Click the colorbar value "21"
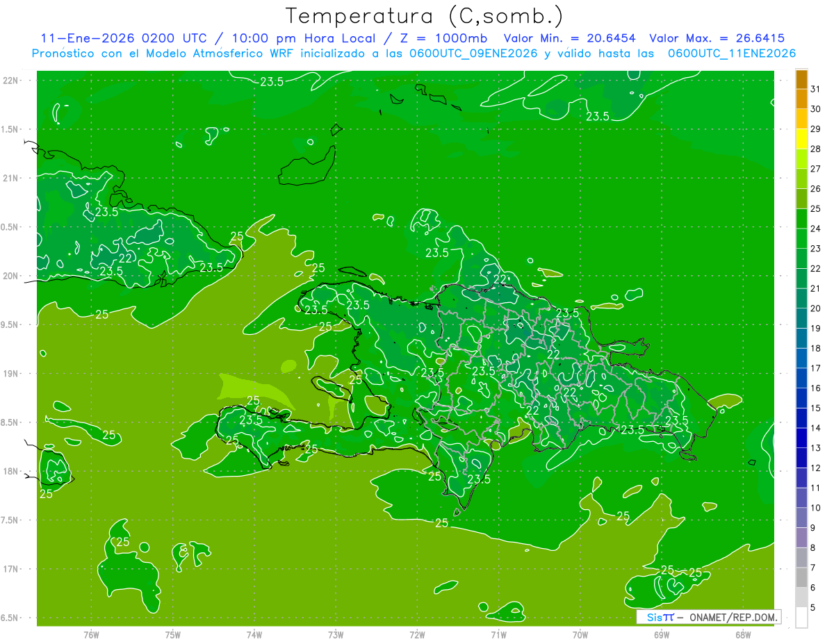Image resolution: width=834 pixels, height=644 pixels. (815, 288)
